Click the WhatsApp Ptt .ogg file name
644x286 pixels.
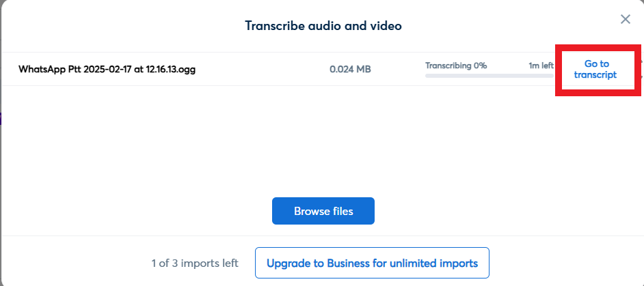pyautogui.click(x=107, y=69)
